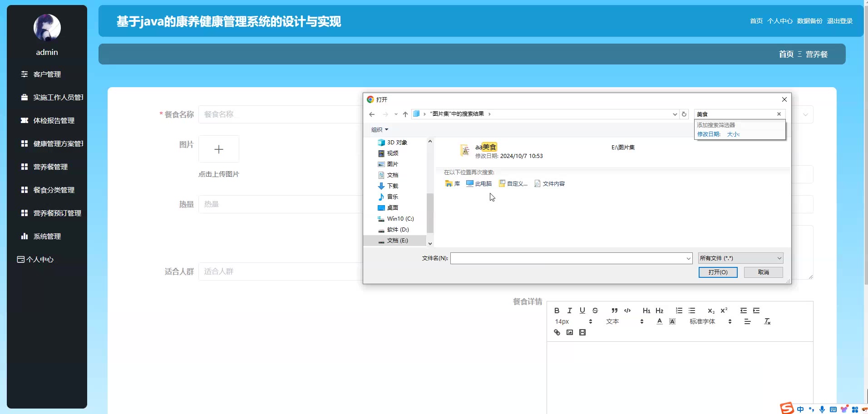
Task: Click the plus box to upload an image
Action: click(219, 149)
